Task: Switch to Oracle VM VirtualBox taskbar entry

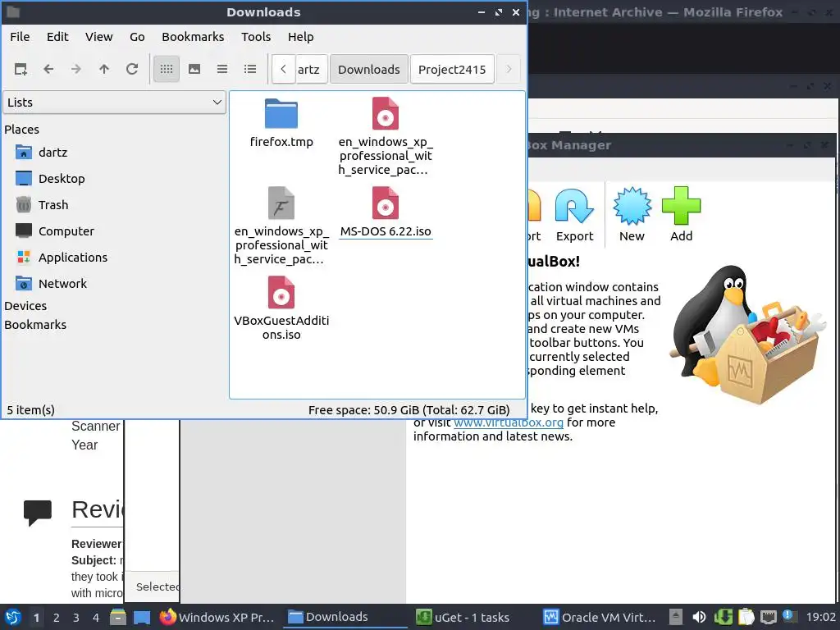Action: pos(600,617)
